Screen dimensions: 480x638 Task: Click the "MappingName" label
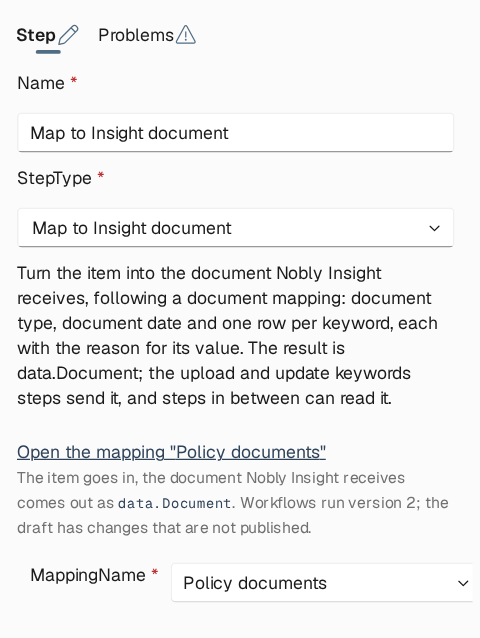click(88, 575)
